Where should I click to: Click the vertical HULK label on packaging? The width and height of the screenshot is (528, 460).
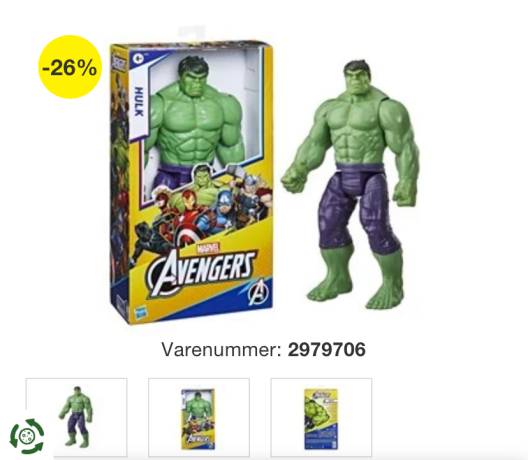[x=139, y=101]
